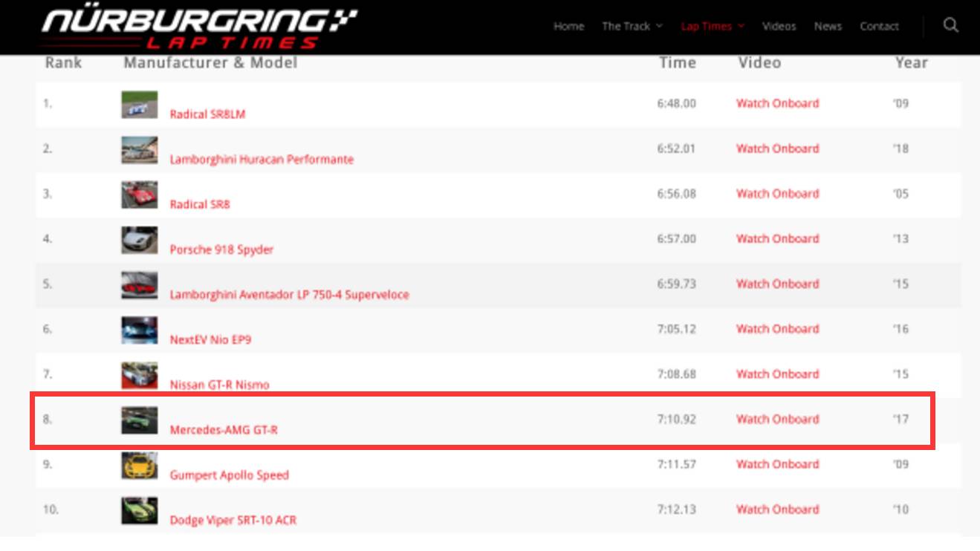This screenshot has width=980, height=551.
Task: Click the Rank column header
Action: 63,62
